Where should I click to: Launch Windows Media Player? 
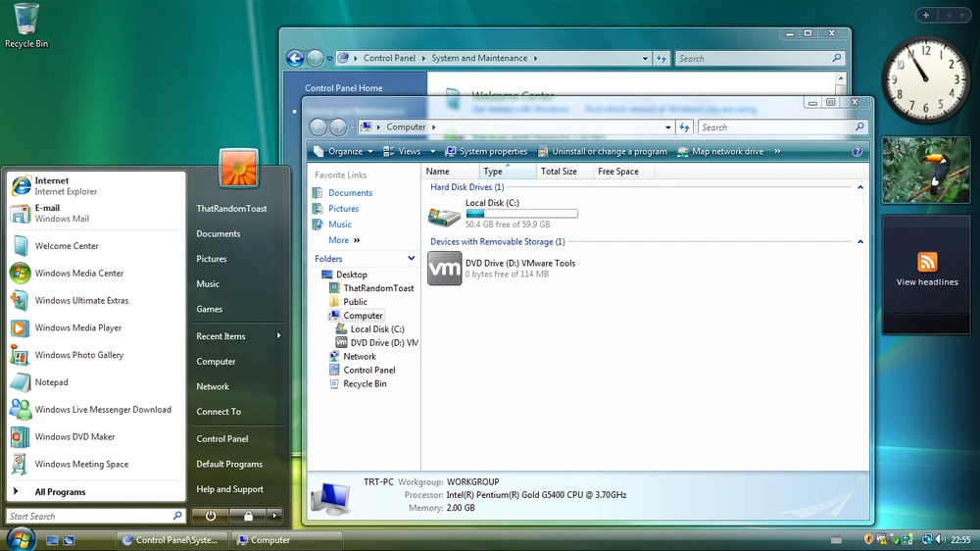78,327
